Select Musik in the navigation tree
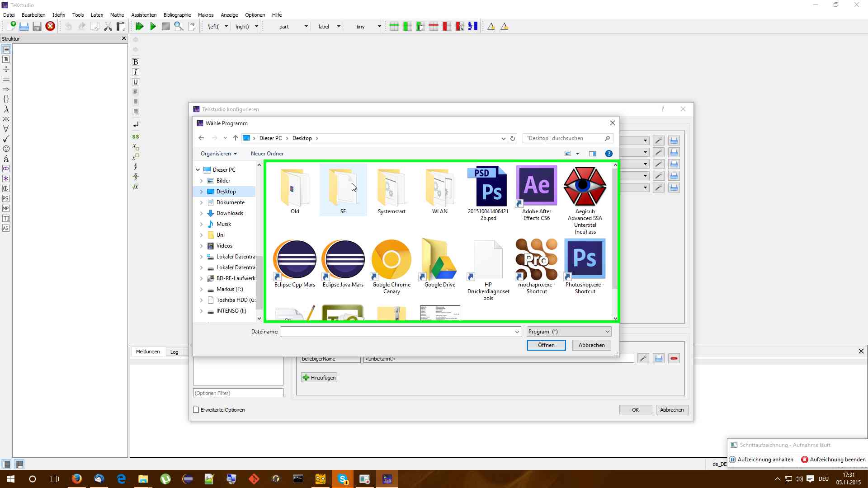868x488 pixels. point(224,224)
